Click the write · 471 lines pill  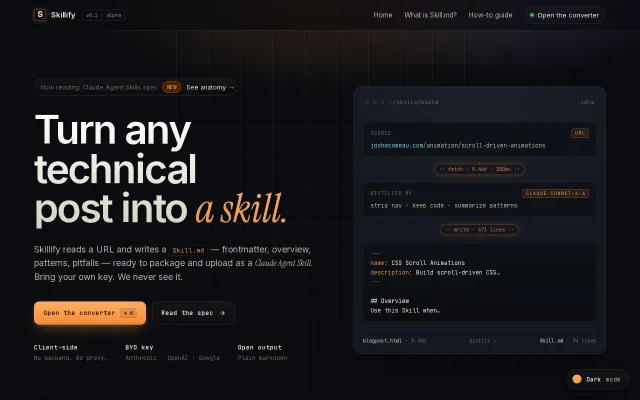(x=479, y=229)
